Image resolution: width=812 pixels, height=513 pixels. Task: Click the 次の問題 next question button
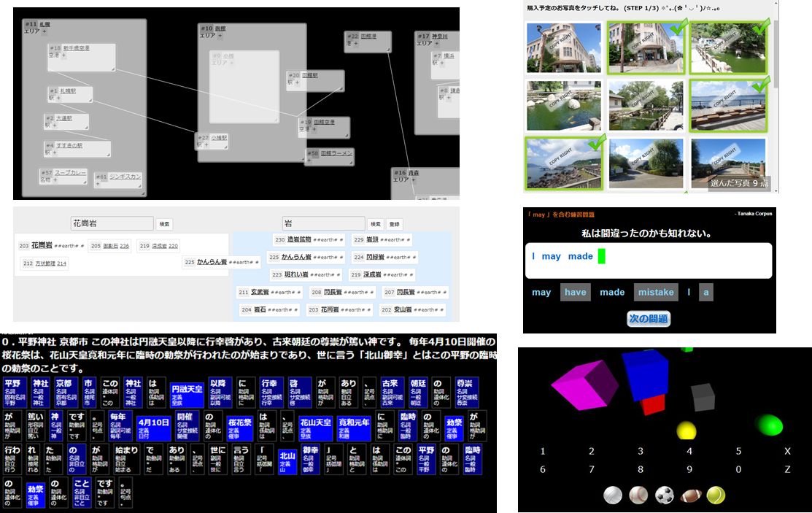click(x=648, y=319)
